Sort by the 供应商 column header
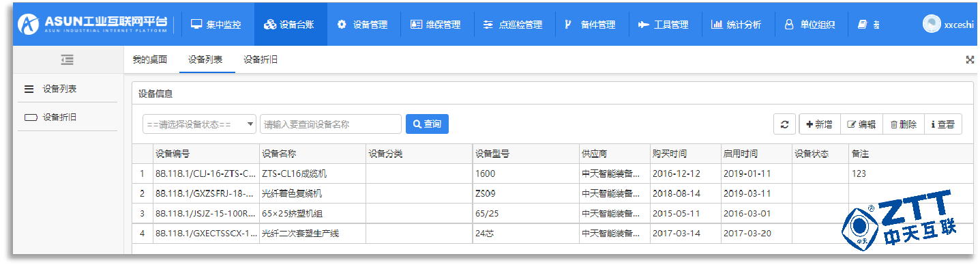 [614, 154]
